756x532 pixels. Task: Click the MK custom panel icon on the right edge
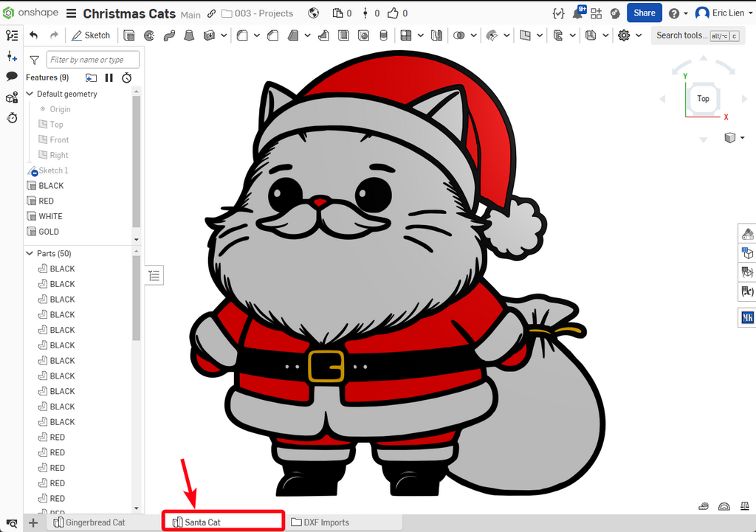pos(747,317)
